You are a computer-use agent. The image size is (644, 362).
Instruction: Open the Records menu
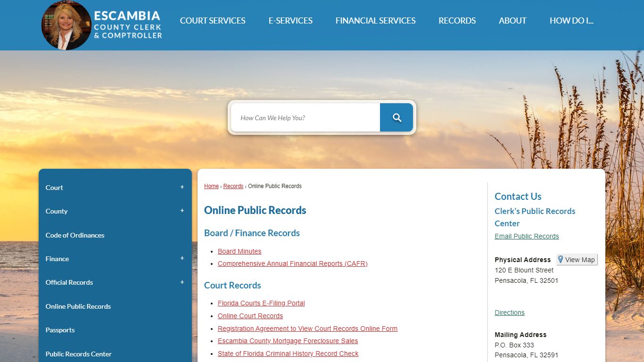pos(457,21)
